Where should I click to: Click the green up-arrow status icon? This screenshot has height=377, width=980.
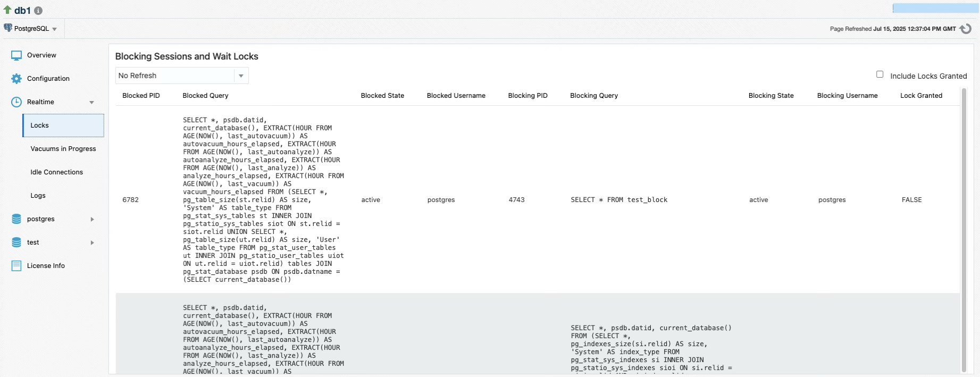(x=7, y=10)
